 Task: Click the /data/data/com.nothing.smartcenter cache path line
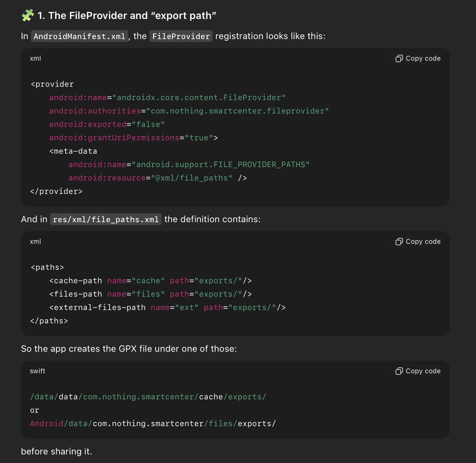tap(148, 397)
